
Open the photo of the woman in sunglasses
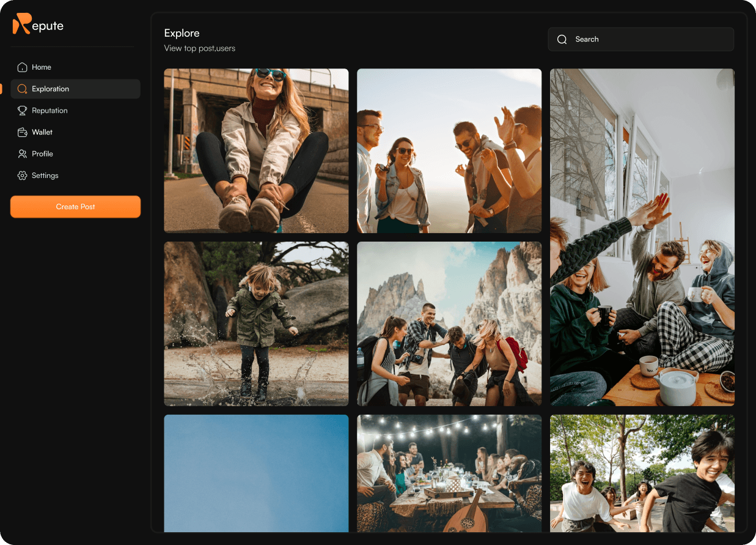(255, 150)
